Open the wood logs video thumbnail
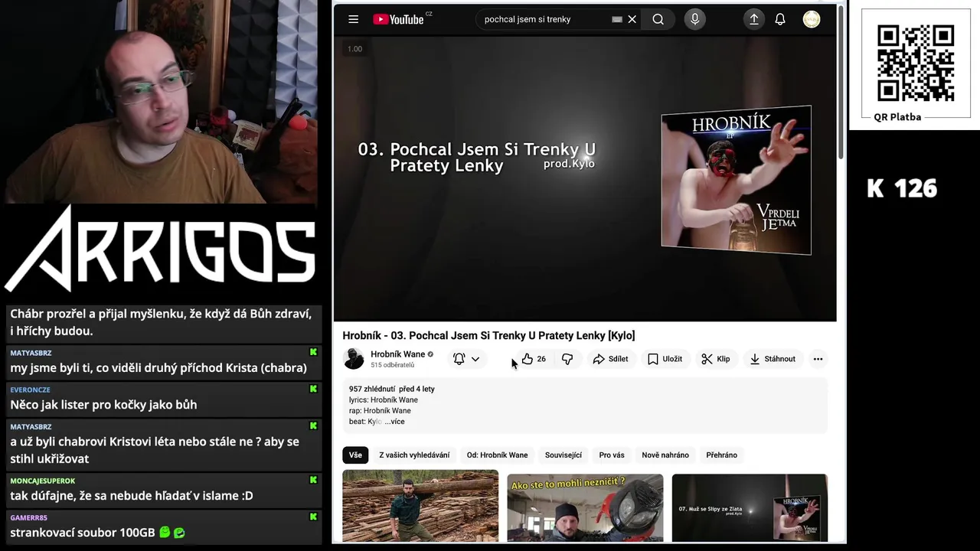980x551 pixels. click(420, 507)
